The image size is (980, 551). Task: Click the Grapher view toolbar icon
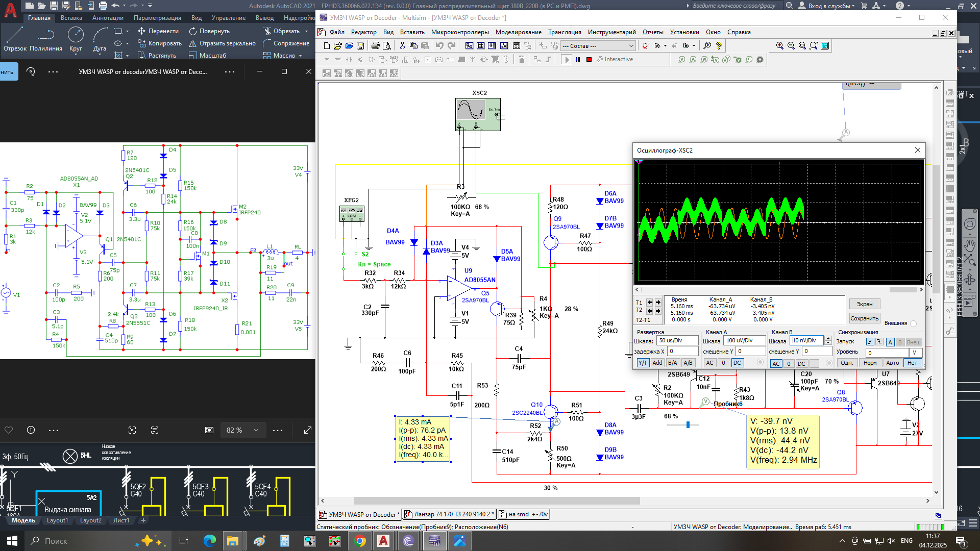coord(504,46)
